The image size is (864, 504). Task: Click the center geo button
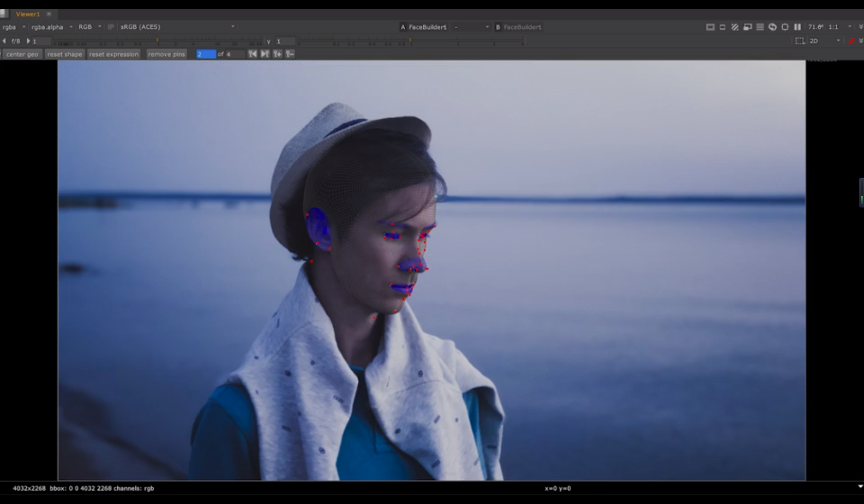(x=22, y=54)
